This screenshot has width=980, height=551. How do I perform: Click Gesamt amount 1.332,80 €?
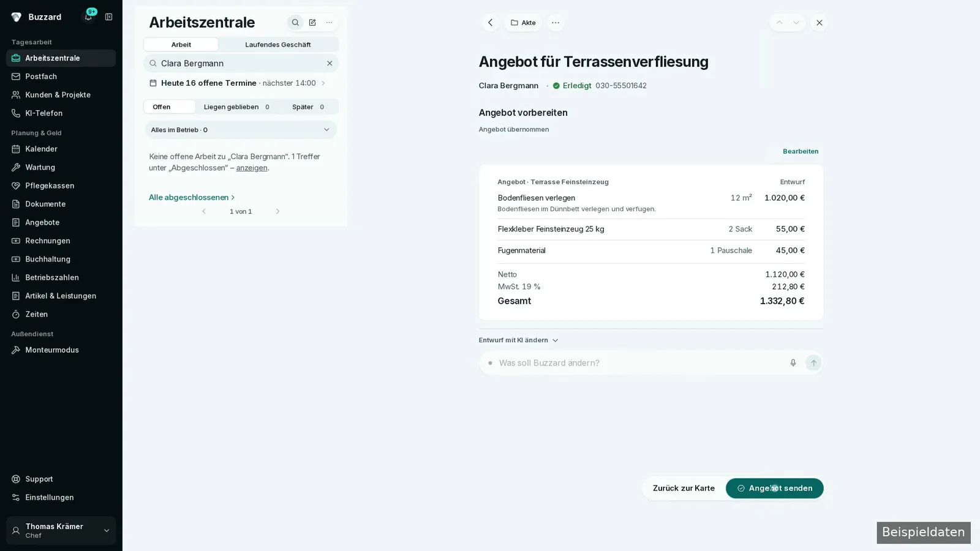click(x=782, y=301)
